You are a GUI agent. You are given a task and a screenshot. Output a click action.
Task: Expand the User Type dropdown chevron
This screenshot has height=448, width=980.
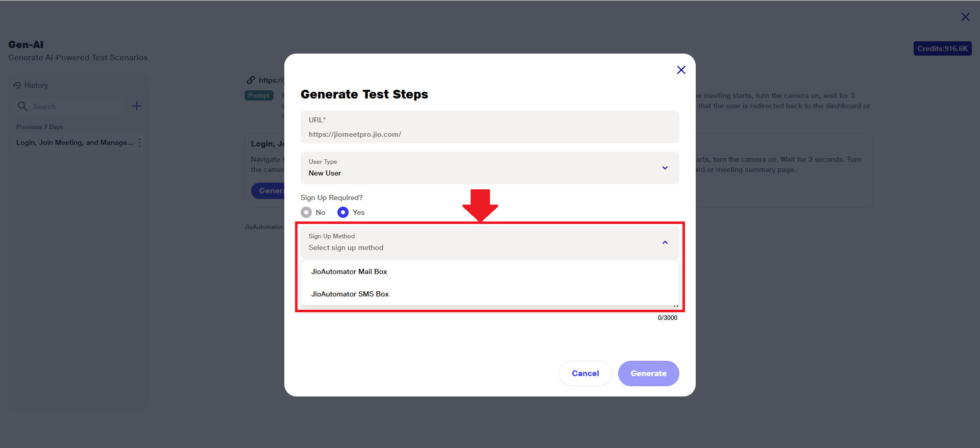tap(665, 168)
